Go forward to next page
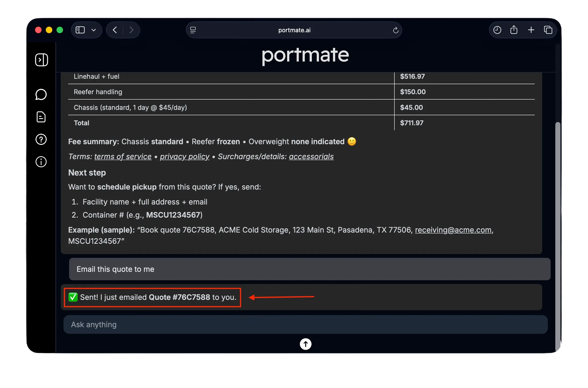 coord(131,30)
